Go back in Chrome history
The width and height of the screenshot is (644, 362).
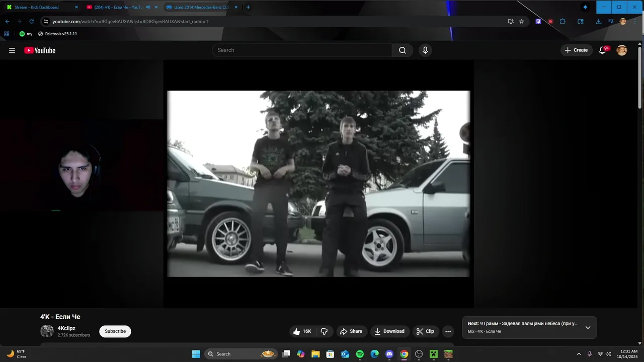pyautogui.click(x=7, y=22)
